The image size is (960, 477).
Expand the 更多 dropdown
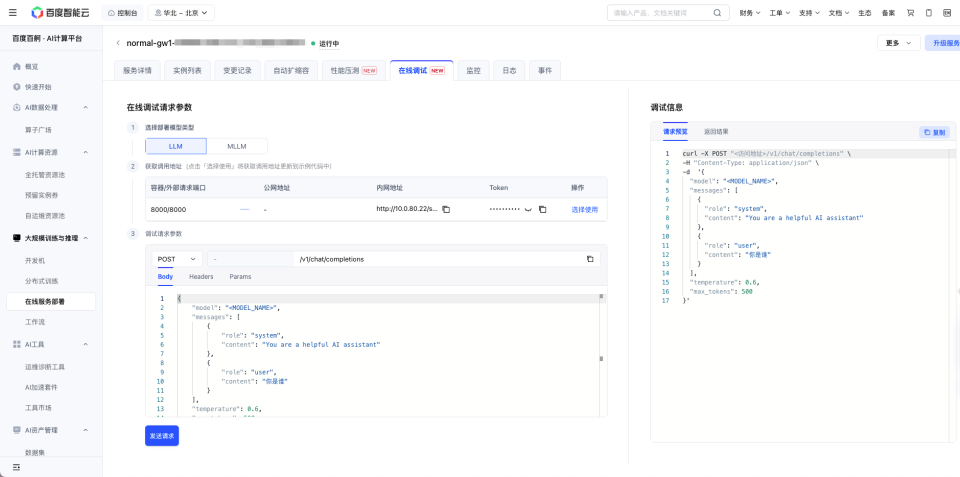click(x=898, y=43)
